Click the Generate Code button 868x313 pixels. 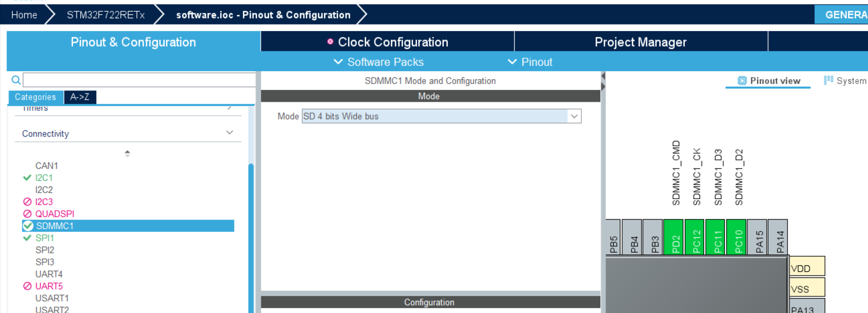coord(841,15)
